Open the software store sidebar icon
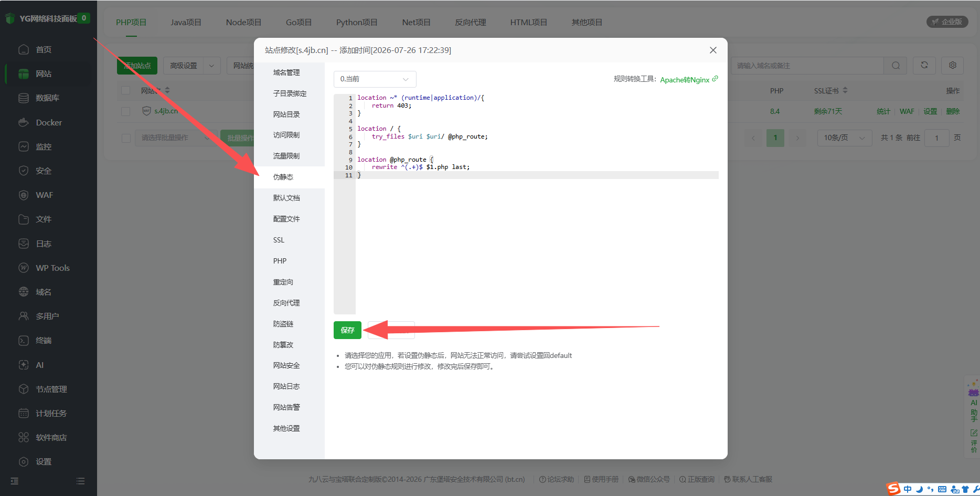This screenshot has height=496, width=980. click(24, 437)
